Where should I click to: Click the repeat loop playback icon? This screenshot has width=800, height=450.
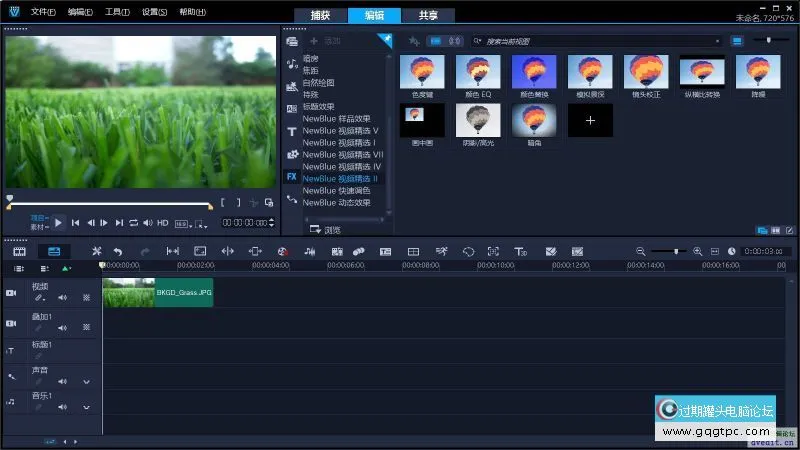coord(133,222)
